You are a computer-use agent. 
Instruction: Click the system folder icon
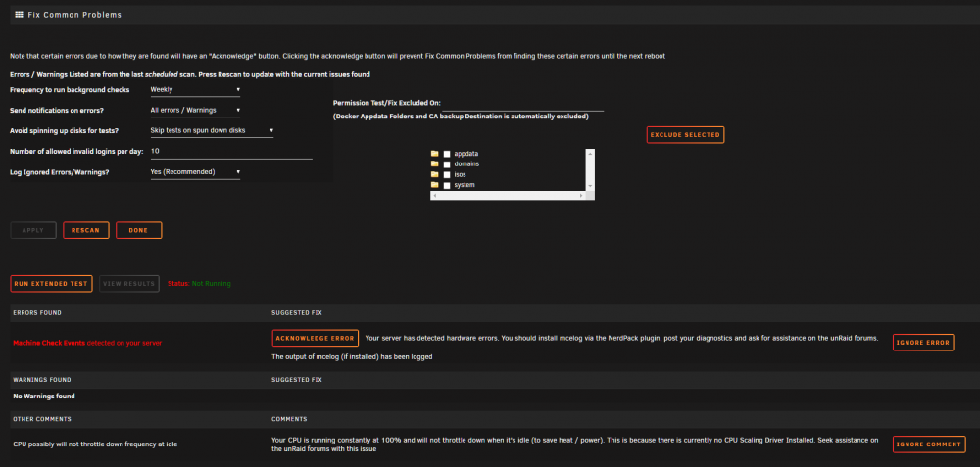(435, 185)
